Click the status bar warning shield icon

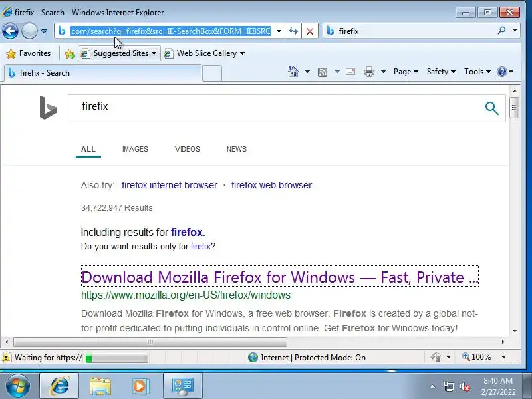point(7,357)
